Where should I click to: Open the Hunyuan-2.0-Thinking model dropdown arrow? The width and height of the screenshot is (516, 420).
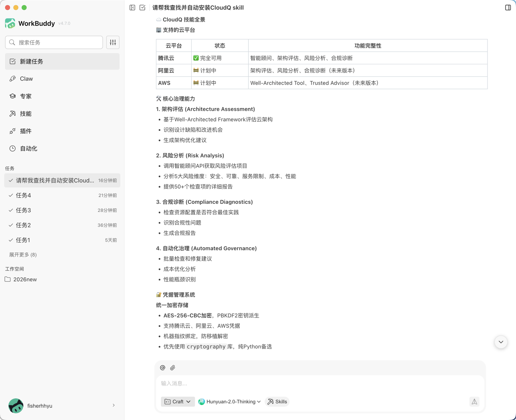coord(259,402)
